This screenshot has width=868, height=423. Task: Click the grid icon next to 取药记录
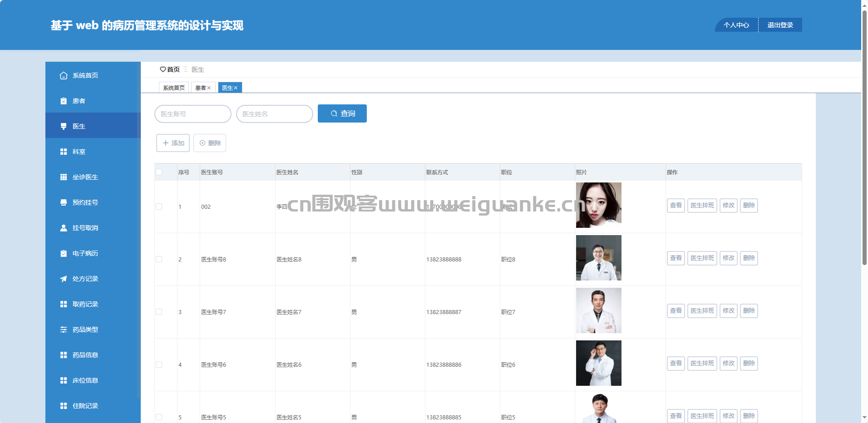pos(64,304)
